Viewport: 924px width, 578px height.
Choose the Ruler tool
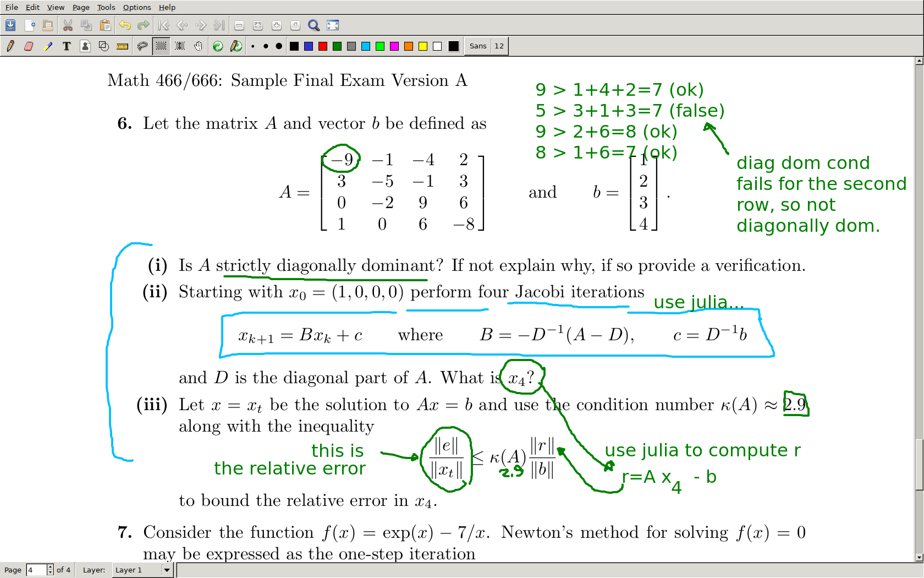click(x=122, y=46)
